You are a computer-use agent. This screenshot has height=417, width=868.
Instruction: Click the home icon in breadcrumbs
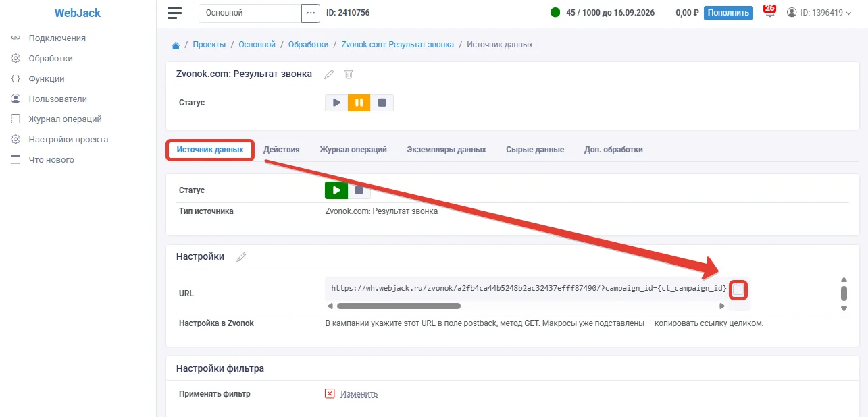pyautogui.click(x=176, y=45)
